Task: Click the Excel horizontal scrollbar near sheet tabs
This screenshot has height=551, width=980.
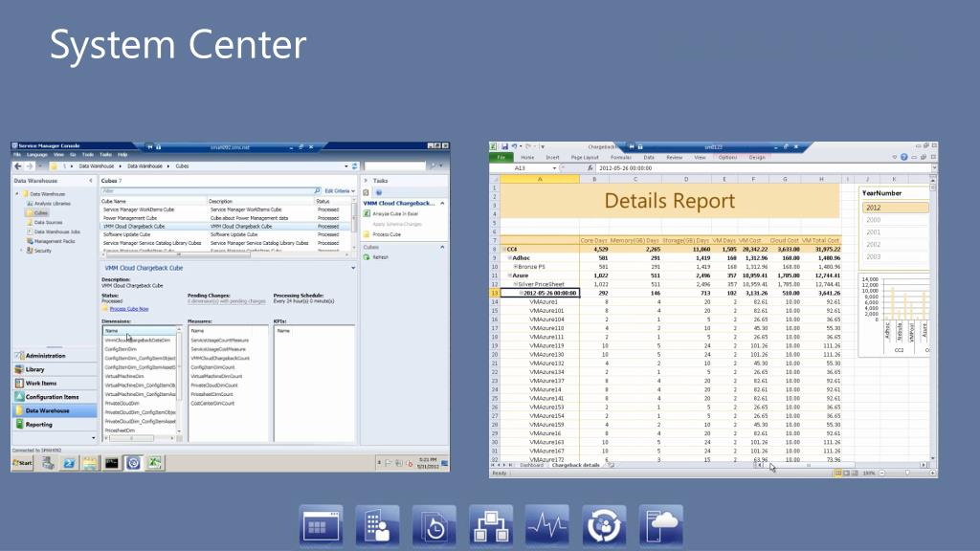Action: coord(840,465)
